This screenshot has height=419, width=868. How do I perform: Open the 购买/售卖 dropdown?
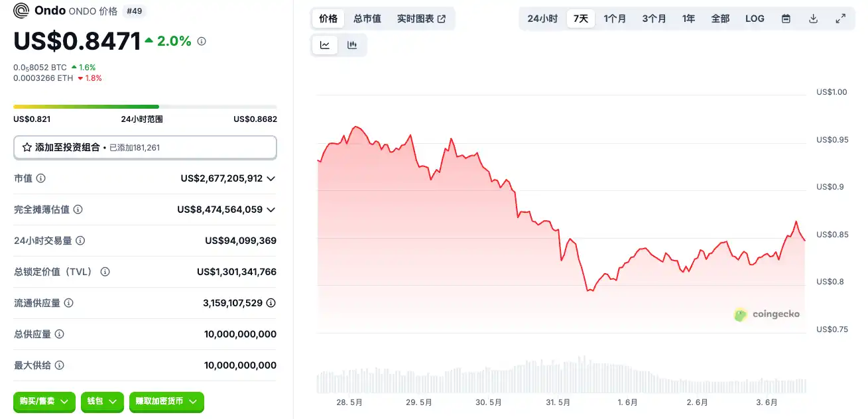pyautogui.click(x=44, y=401)
